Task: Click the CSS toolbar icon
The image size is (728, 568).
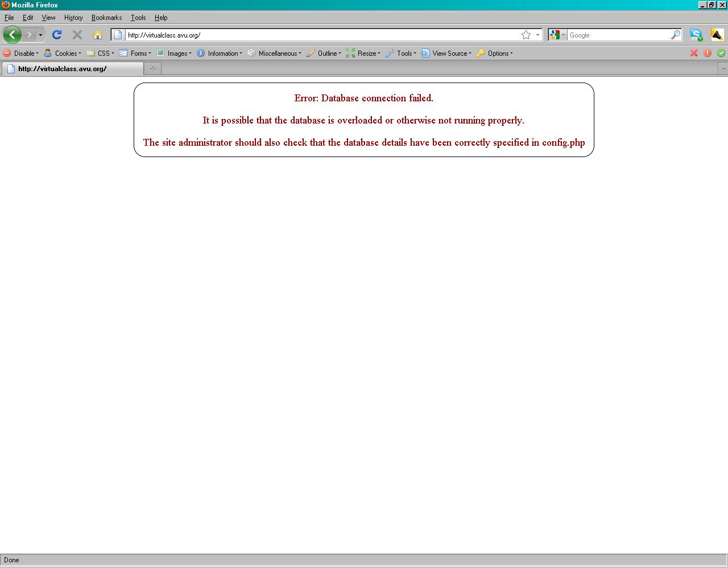Action: (90, 53)
